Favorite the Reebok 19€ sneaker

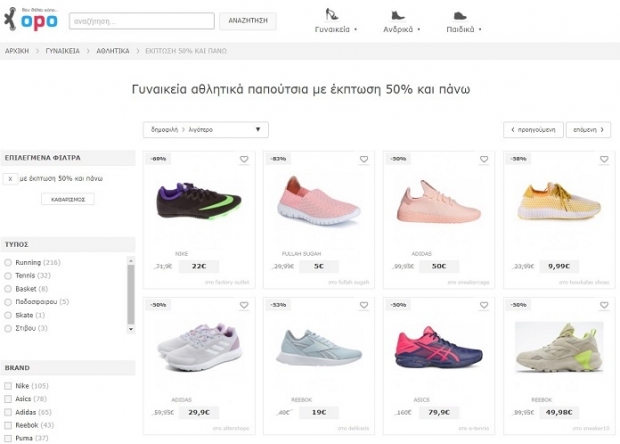[364, 305]
